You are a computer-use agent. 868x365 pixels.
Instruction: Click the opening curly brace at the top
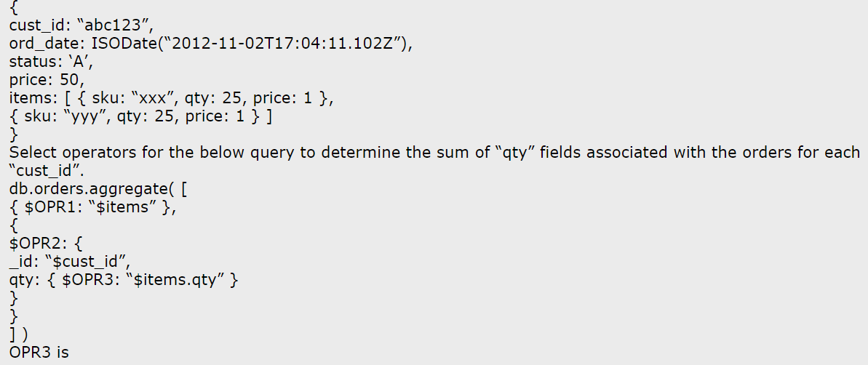coord(13,8)
